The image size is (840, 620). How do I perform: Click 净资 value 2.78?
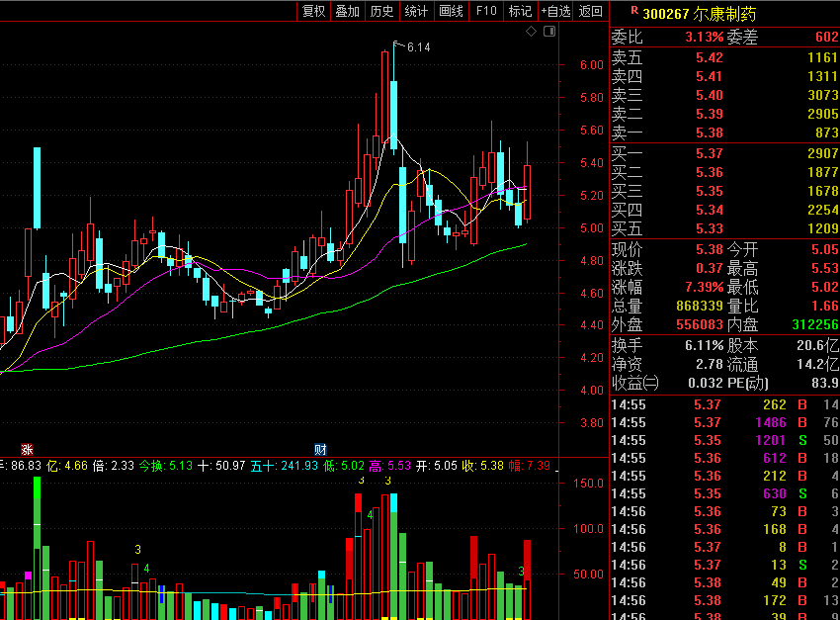tap(710, 365)
